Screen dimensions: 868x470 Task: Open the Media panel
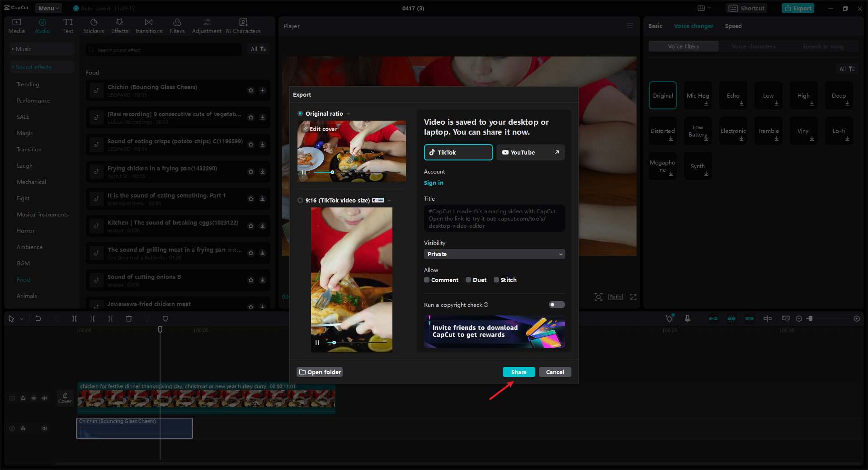click(16, 26)
